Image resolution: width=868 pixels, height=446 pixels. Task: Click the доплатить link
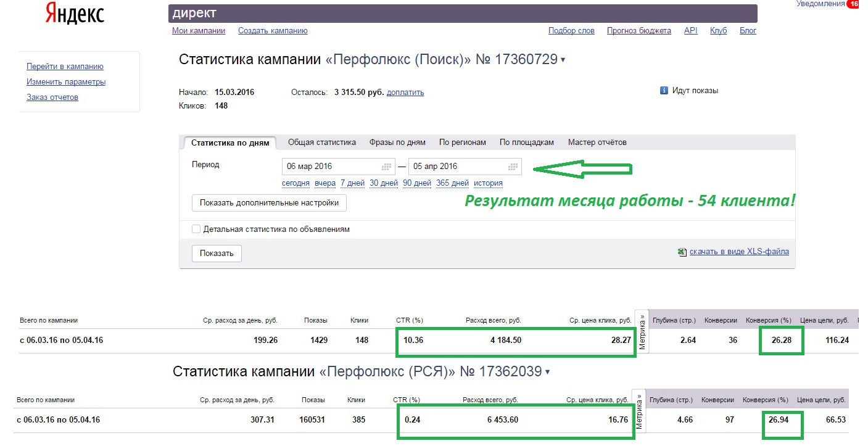(x=405, y=93)
